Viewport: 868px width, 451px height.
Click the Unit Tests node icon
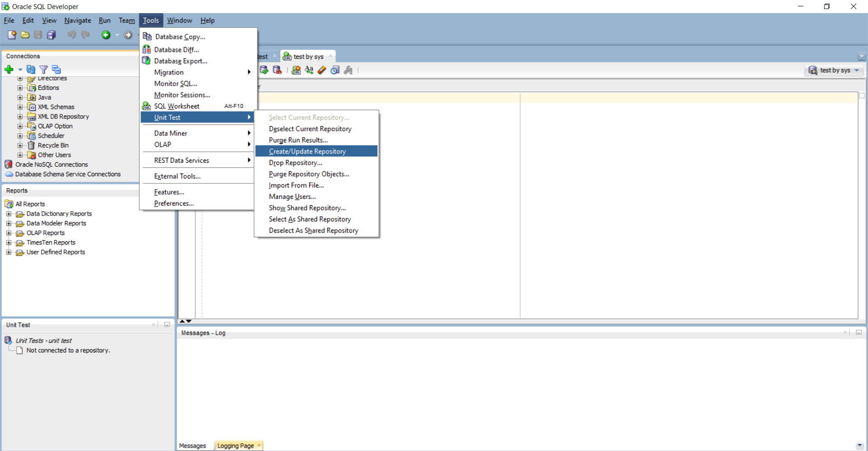pyautogui.click(x=8, y=340)
